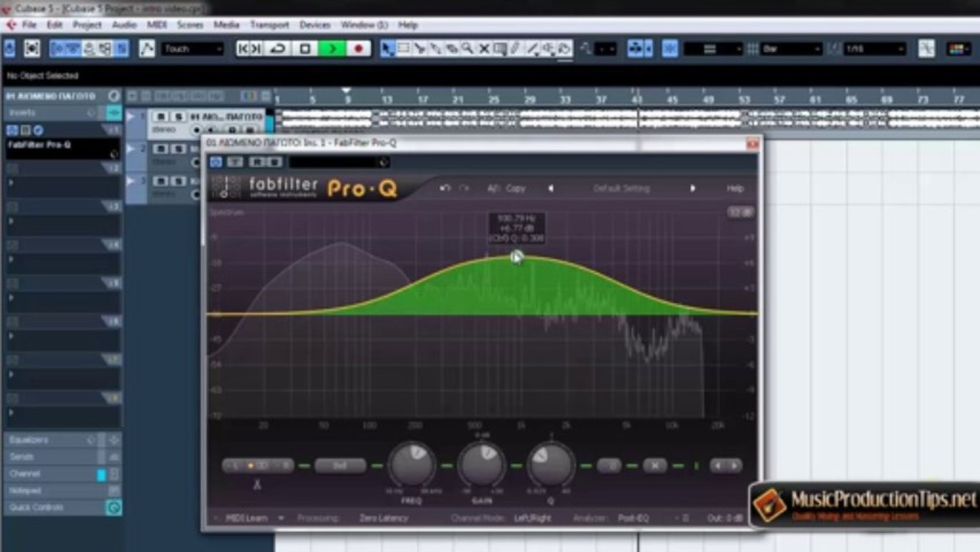Screen dimensions: 980x552
Task: Open Pro-Q Help
Action: tap(735, 189)
